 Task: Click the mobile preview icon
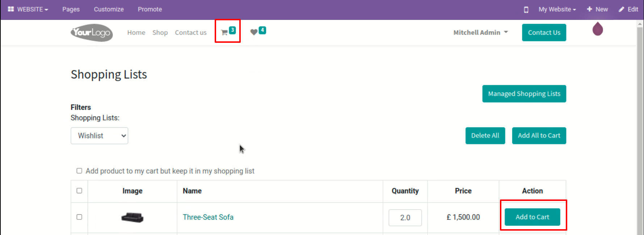[526, 9]
